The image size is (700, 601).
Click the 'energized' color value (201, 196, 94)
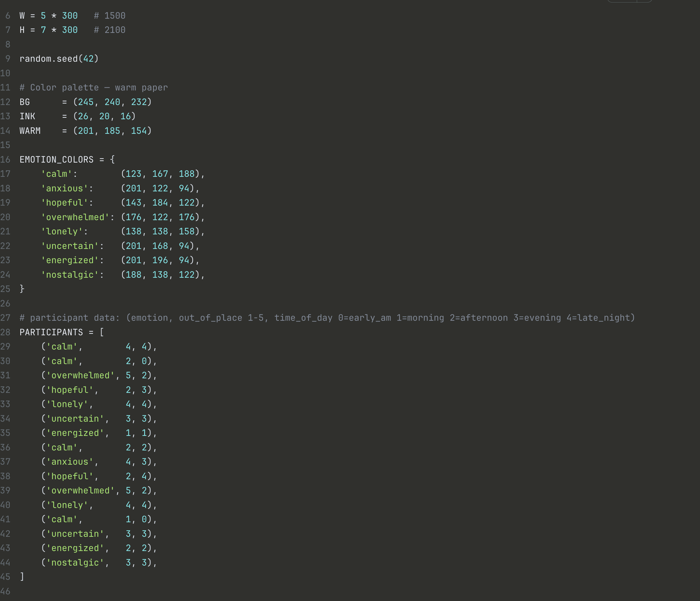point(158,260)
